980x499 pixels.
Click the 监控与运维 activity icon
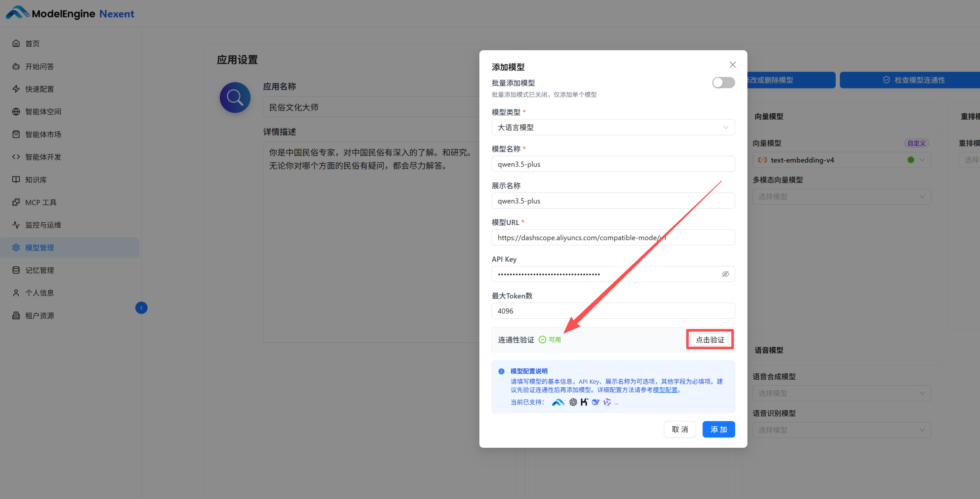[x=16, y=225]
